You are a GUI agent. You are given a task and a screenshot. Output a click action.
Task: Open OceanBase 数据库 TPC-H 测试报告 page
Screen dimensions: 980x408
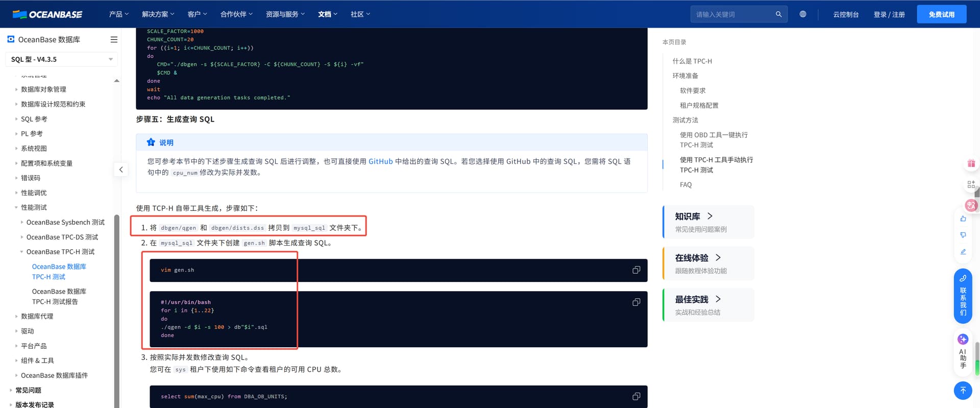coord(59,297)
